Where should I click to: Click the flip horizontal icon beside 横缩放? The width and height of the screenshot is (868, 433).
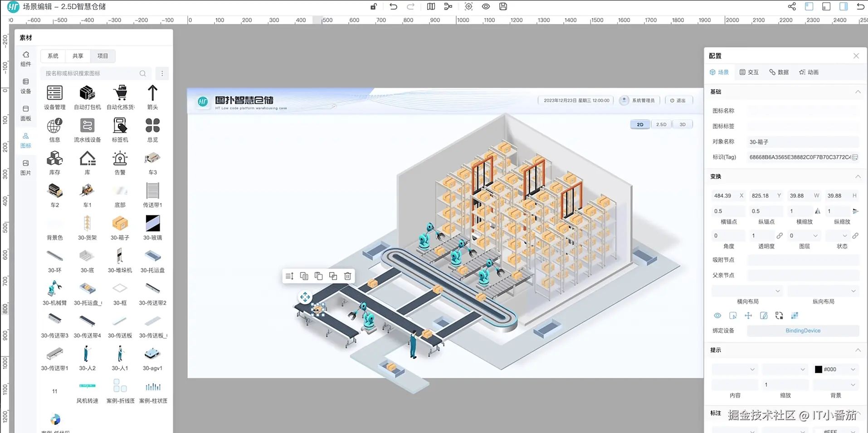coord(818,211)
